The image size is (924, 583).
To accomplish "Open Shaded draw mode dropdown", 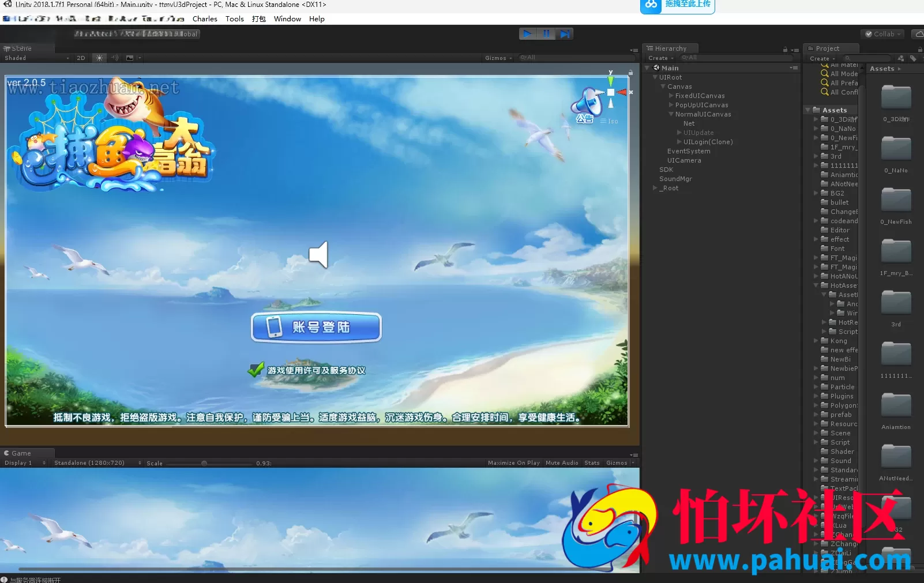I will [x=36, y=58].
